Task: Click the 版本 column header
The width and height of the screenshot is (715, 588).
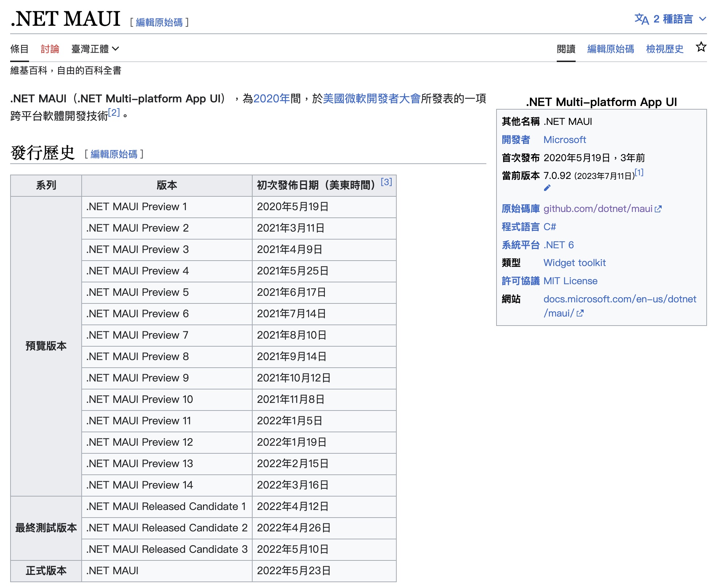Action: coord(167,185)
